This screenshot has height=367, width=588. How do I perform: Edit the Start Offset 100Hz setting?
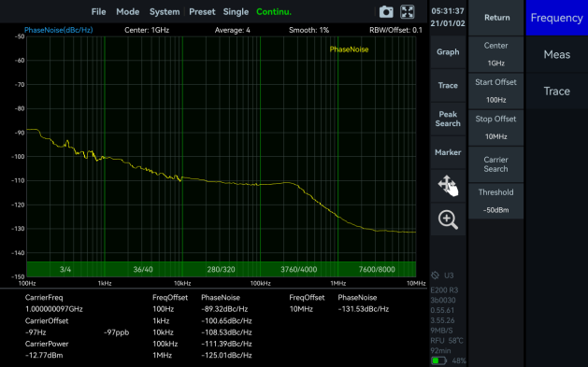tap(495, 91)
